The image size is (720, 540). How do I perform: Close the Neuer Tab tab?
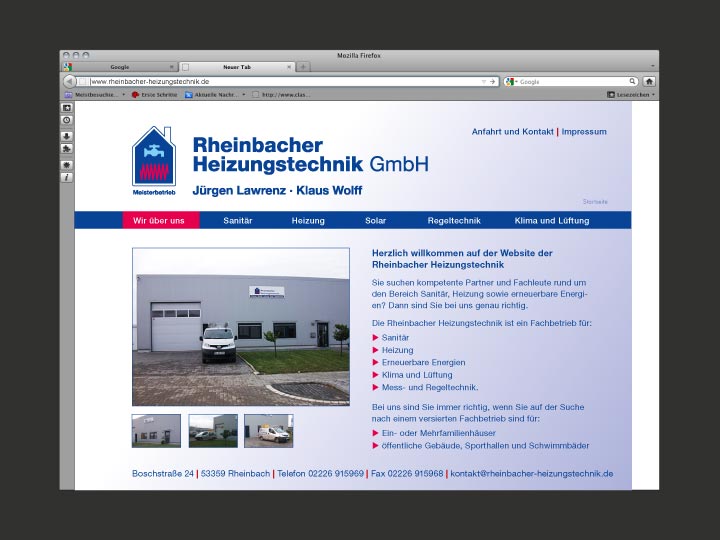[289, 67]
